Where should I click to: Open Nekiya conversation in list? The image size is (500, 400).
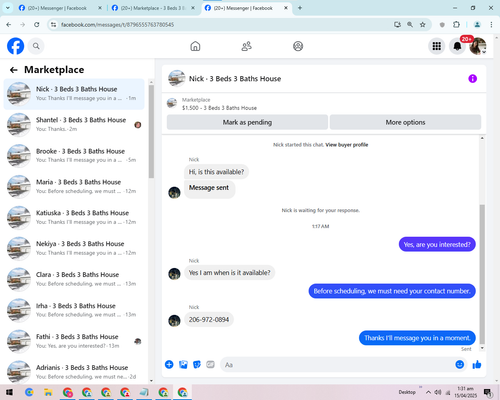coord(74,248)
